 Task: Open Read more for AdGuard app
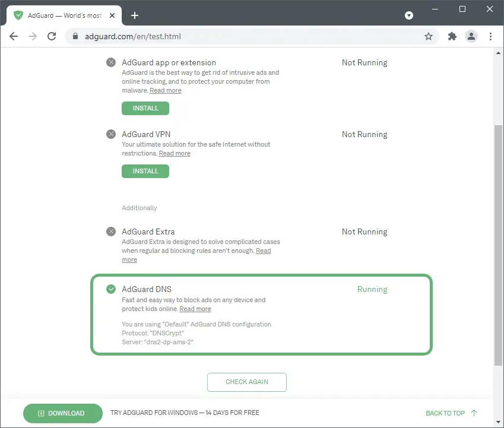pos(166,90)
